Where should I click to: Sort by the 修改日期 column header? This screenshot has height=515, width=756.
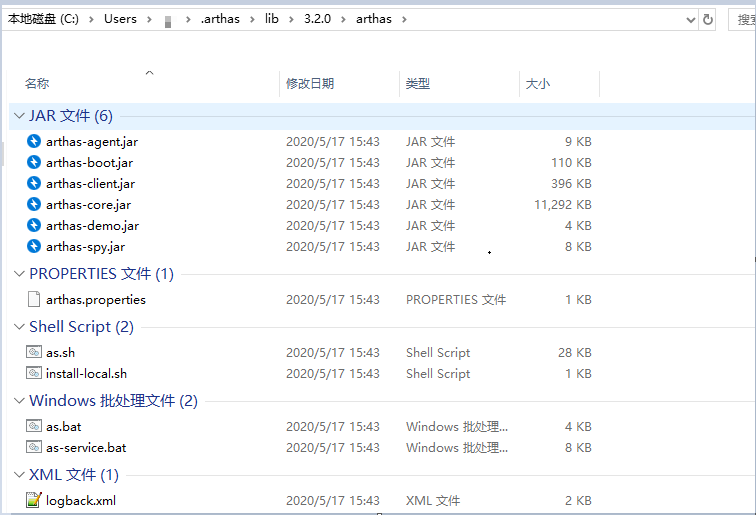(x=310, y=83)
